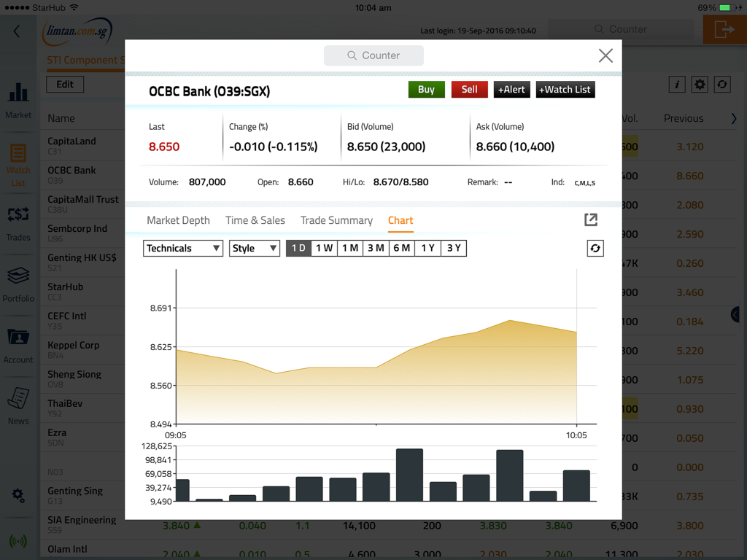Open the Style dropdown
The width and height of the screenshot is (747, 560).
point(254,248)
